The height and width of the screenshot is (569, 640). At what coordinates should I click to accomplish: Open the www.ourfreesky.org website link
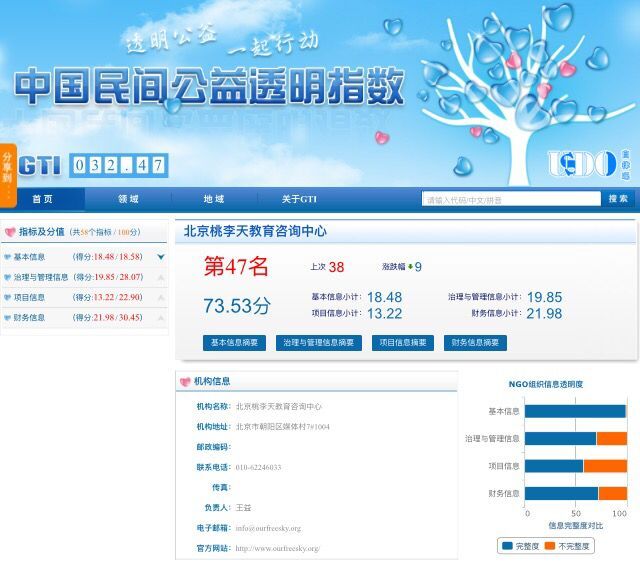[x=277, y=549]
